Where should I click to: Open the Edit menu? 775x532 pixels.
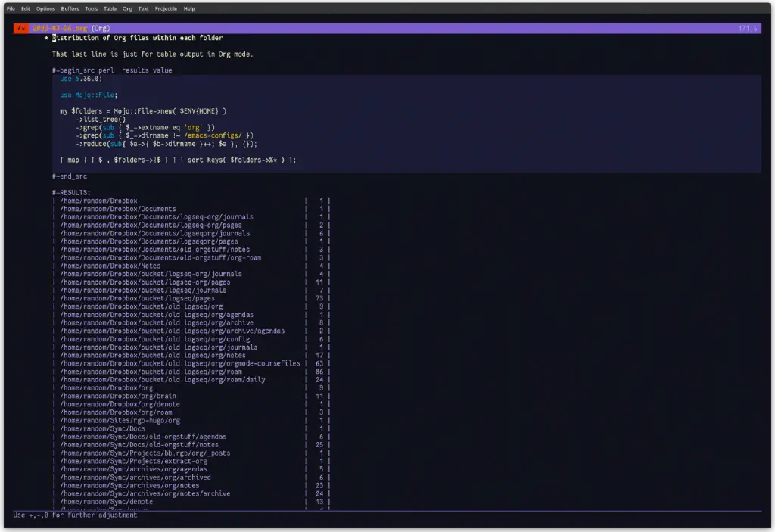click(x=26, y=8)
